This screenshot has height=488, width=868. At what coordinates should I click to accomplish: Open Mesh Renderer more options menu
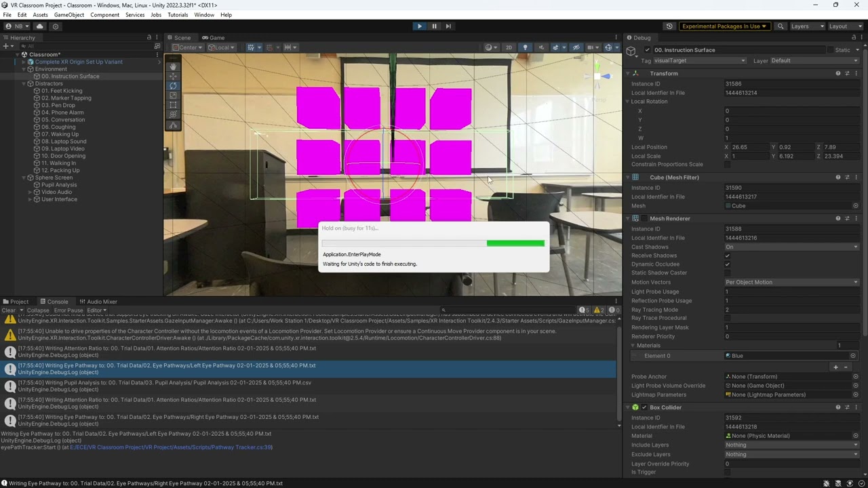(x=856, y=218)
